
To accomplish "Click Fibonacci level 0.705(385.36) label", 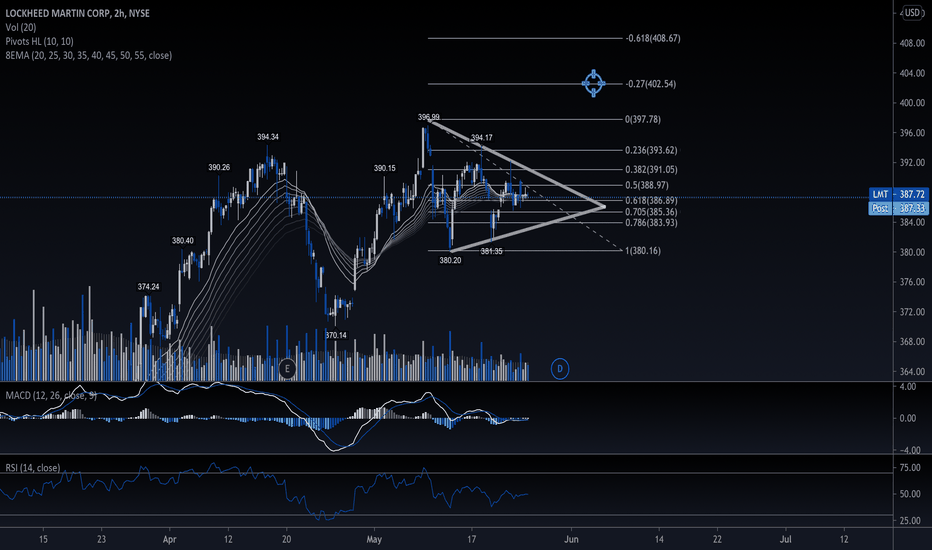I will point(651,212).
